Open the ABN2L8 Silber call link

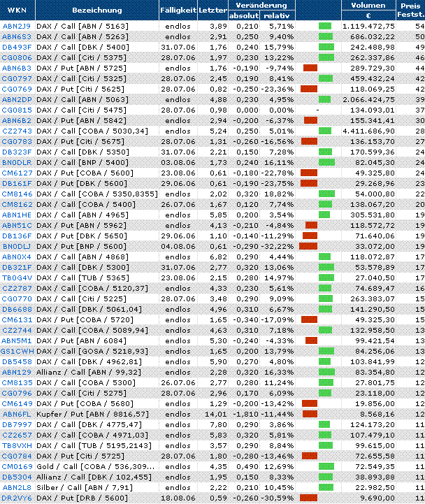17,488
